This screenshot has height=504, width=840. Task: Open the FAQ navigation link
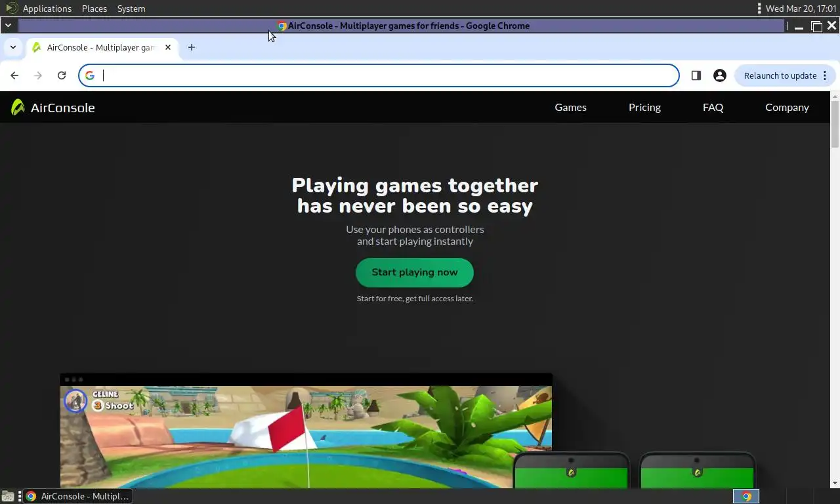point(713,108)
